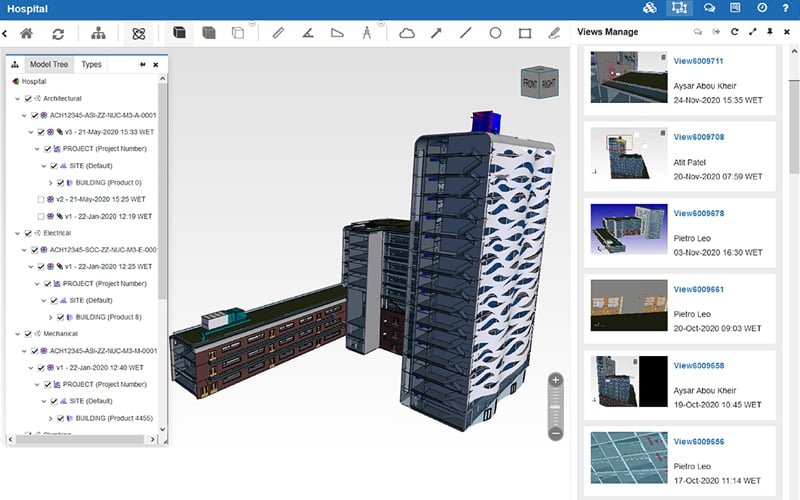
Task: Click the back chevron on the toolbar
Action: (5, 34)
